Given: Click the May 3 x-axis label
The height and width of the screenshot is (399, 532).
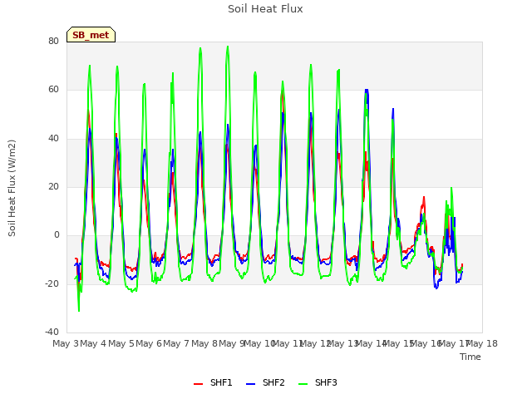Looking at the screenshot, I should tap(66, 343).
